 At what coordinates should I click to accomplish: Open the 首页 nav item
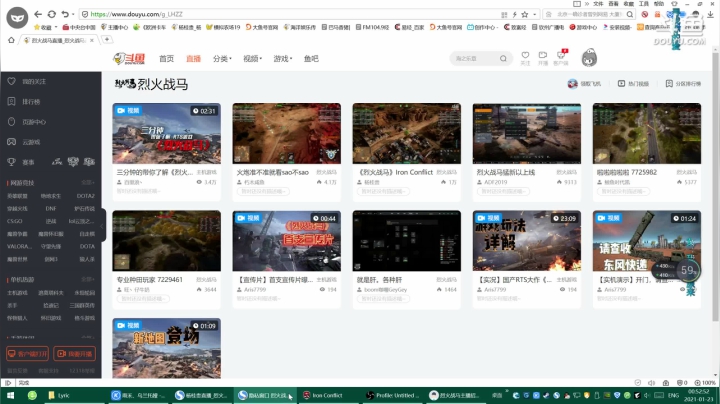166,58
